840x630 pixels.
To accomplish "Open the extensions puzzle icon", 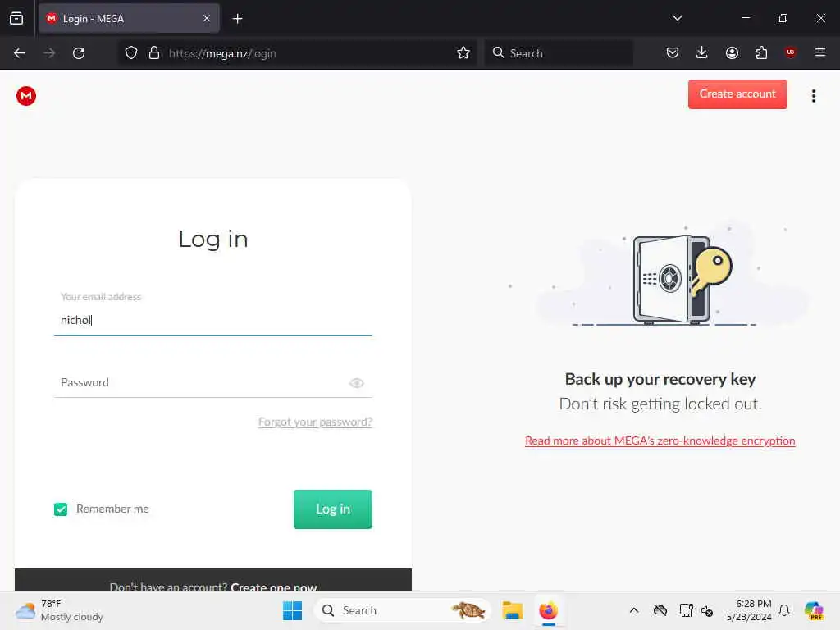I will pyautogui.click(x=761, y=52).
